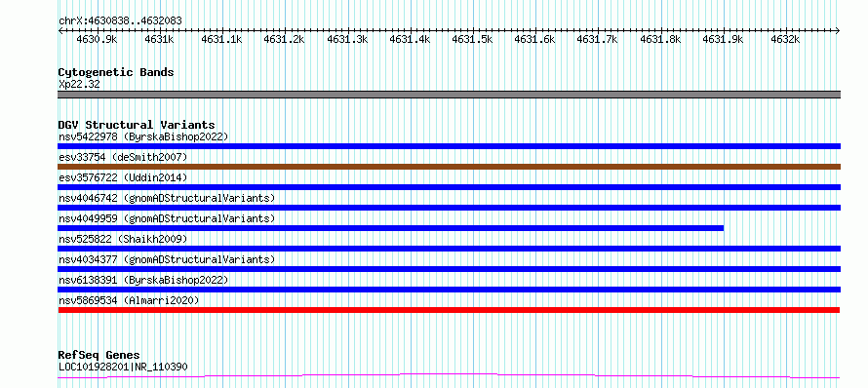Click the RefSeq Genes track title
The height and width of the screenshot is (388, 868).
pos(99,356)
